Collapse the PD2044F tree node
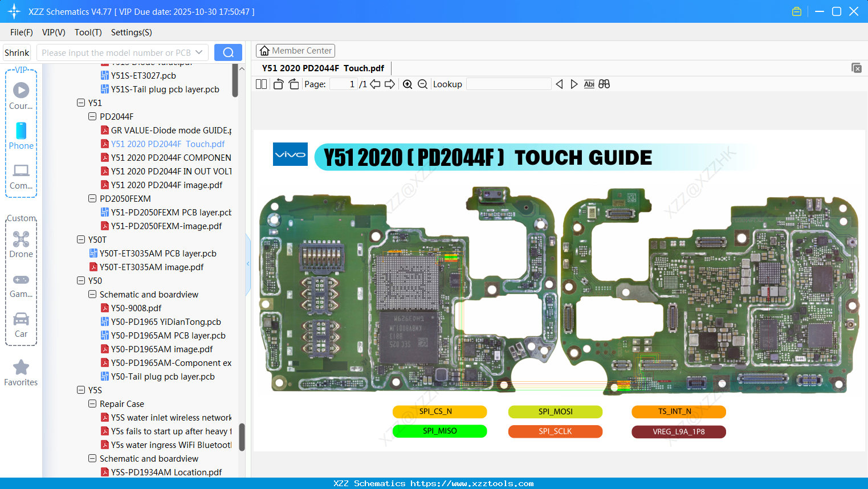The image size is (868, 489). click(92, 116)
